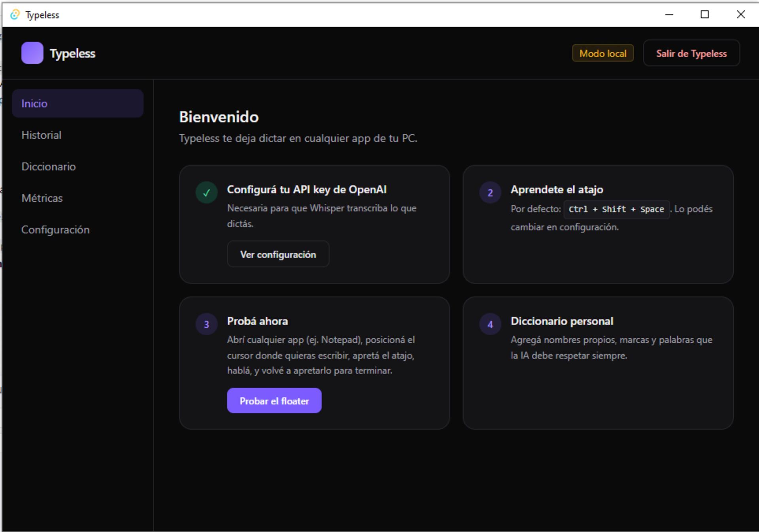
Task: Click the Aprendete el atajo title
Action: pos(557,189)
